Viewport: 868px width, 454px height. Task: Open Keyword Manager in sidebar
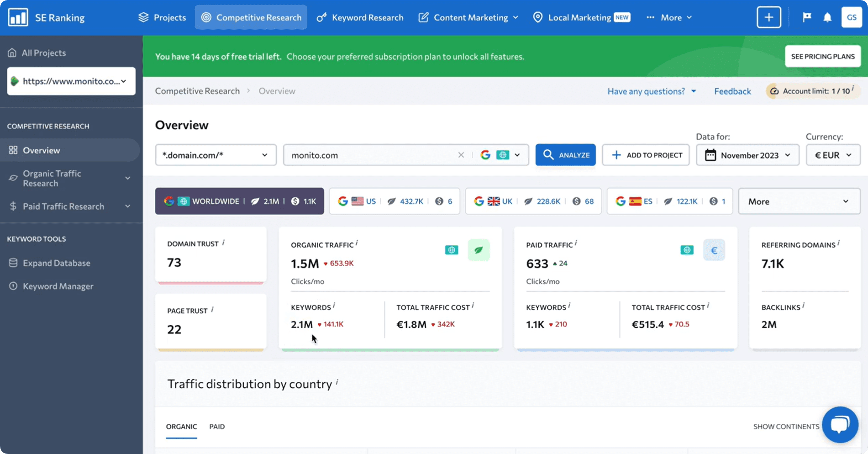(x=58, y=286)
